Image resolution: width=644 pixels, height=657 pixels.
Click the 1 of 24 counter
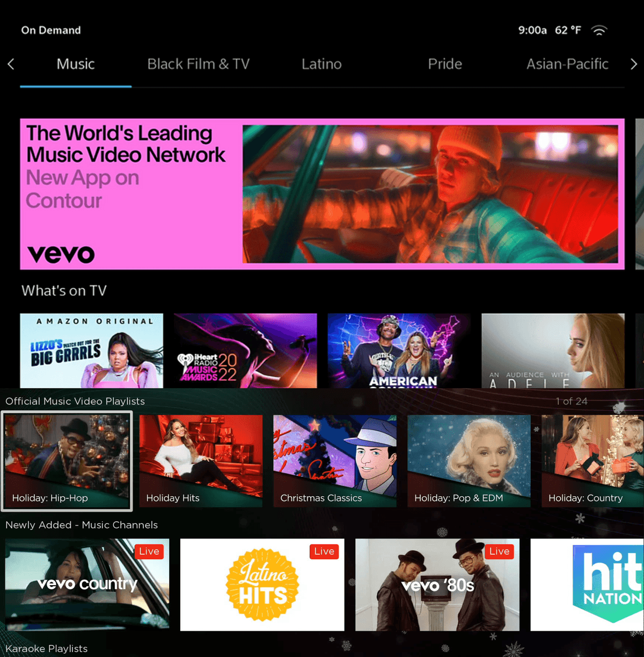coord(572,401)
